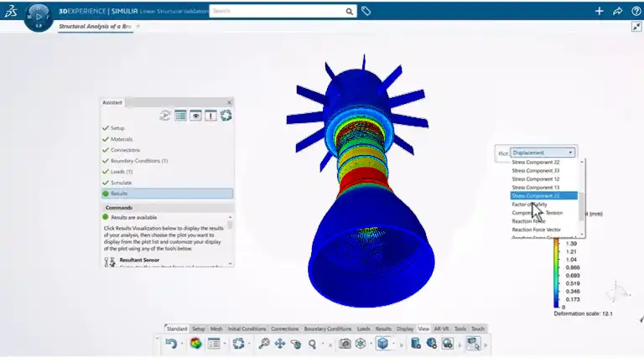Select the Results step in Assistant
Screen dimensions: 644x362
(119, 194)
